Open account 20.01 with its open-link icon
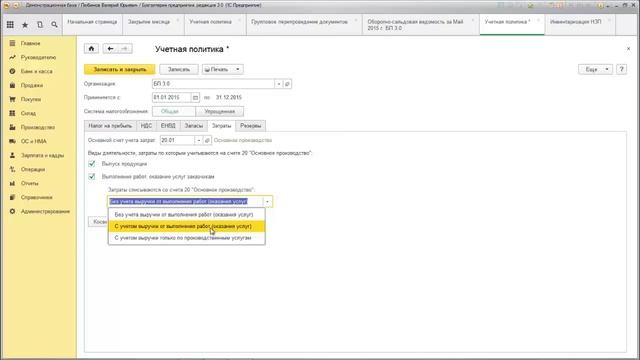Viewport: 640px width, 360px height. point(207,140)
